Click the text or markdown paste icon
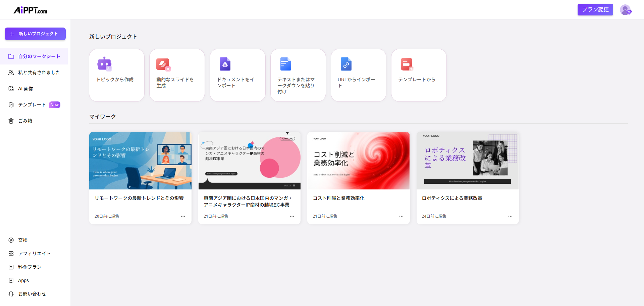 point(285,64)
